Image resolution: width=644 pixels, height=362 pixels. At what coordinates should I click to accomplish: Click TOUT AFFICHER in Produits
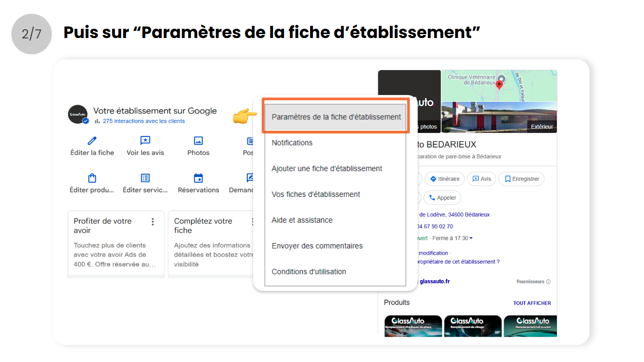coord(532,303)
